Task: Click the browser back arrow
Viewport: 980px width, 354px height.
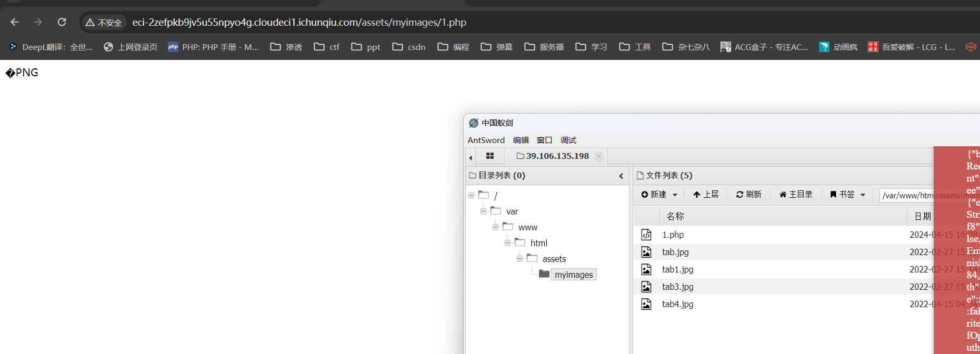Action: point(15,22)
